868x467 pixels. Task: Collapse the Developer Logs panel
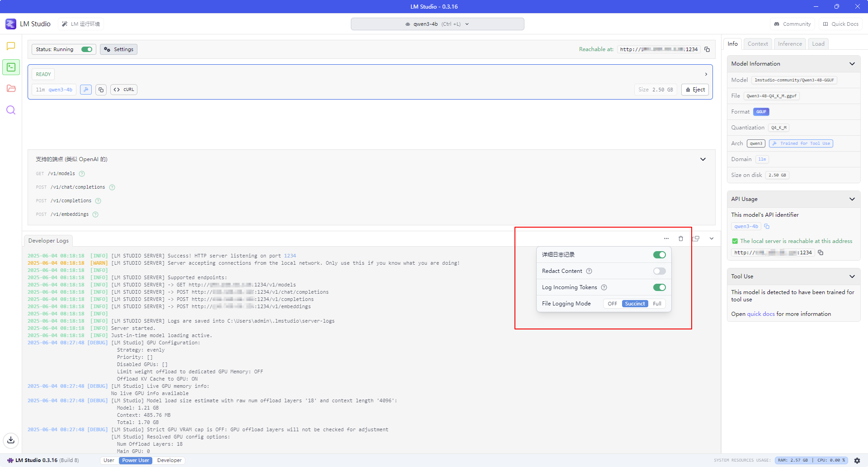coord(712,238)
